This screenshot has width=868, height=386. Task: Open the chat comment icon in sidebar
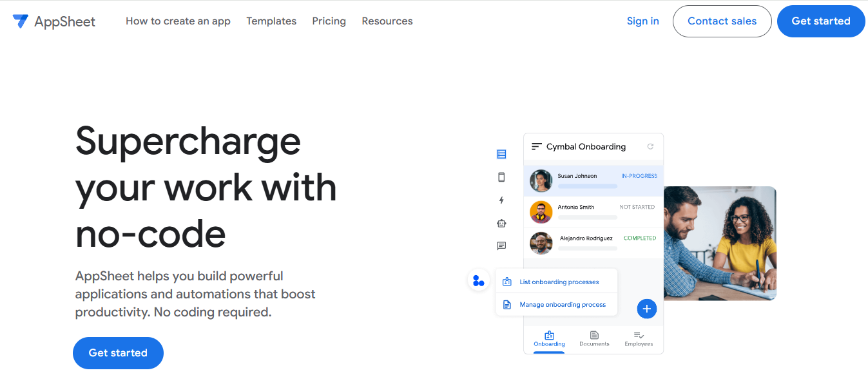[x=501, y=246]
